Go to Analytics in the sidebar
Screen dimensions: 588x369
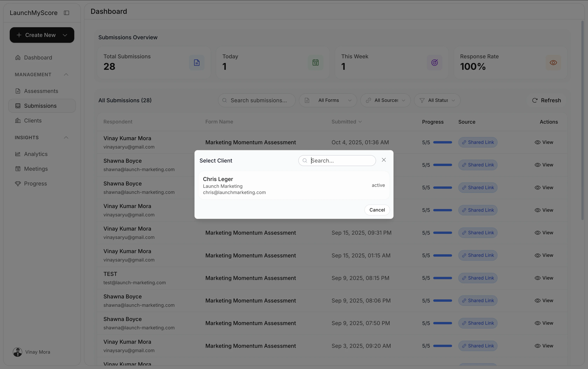pyautogui.click(x=36, y=154)
